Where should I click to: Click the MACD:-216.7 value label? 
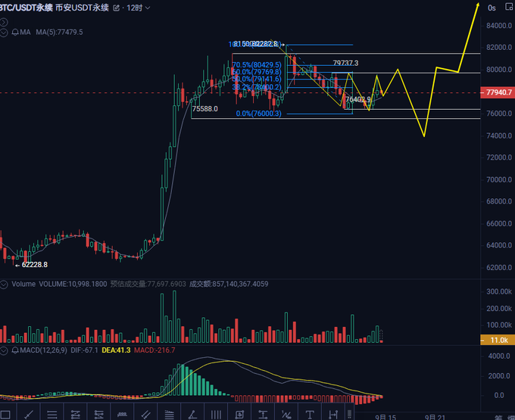tap(154, 350)
